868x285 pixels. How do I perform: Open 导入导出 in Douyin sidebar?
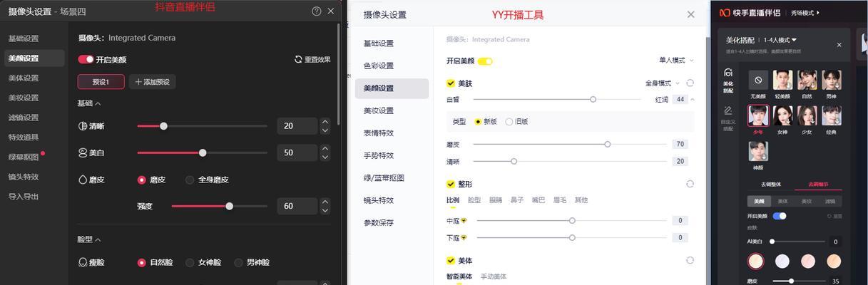tap(24, 197)
